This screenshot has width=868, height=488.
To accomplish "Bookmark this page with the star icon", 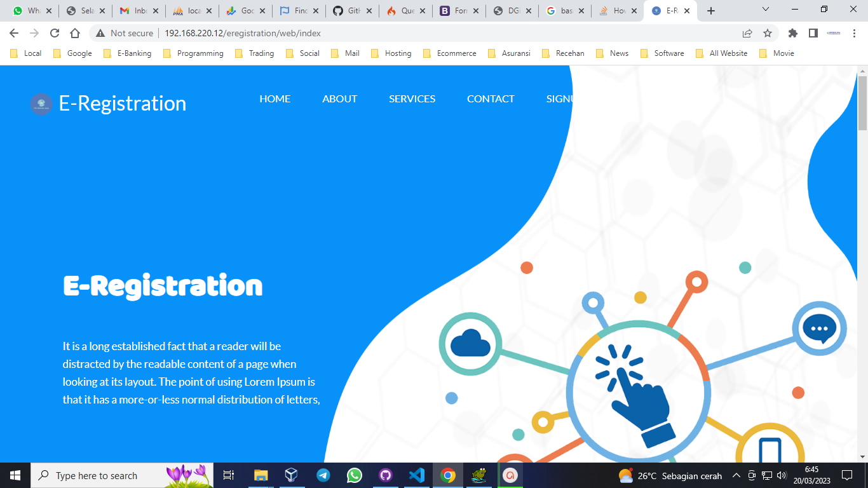I will tap(768, 33).
